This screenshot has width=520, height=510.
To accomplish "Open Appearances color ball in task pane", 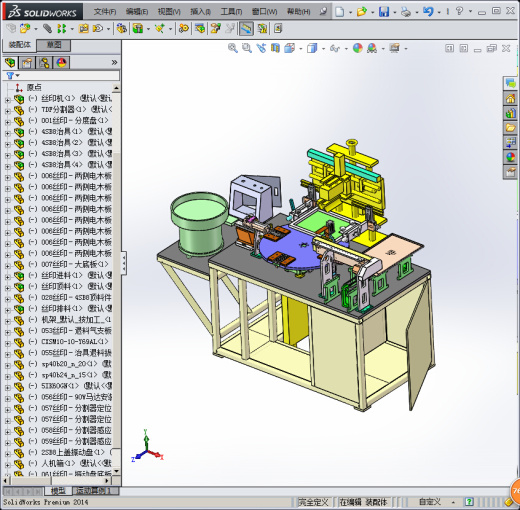I will 510,157.
